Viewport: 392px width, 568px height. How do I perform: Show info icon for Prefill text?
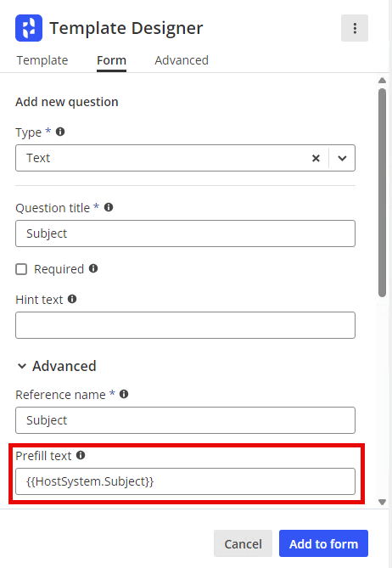[81, 455]
